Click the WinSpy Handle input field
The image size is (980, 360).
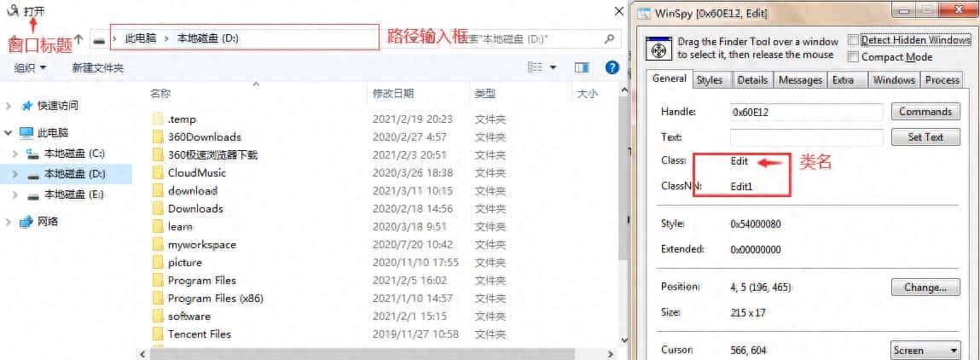coord(806,112)
